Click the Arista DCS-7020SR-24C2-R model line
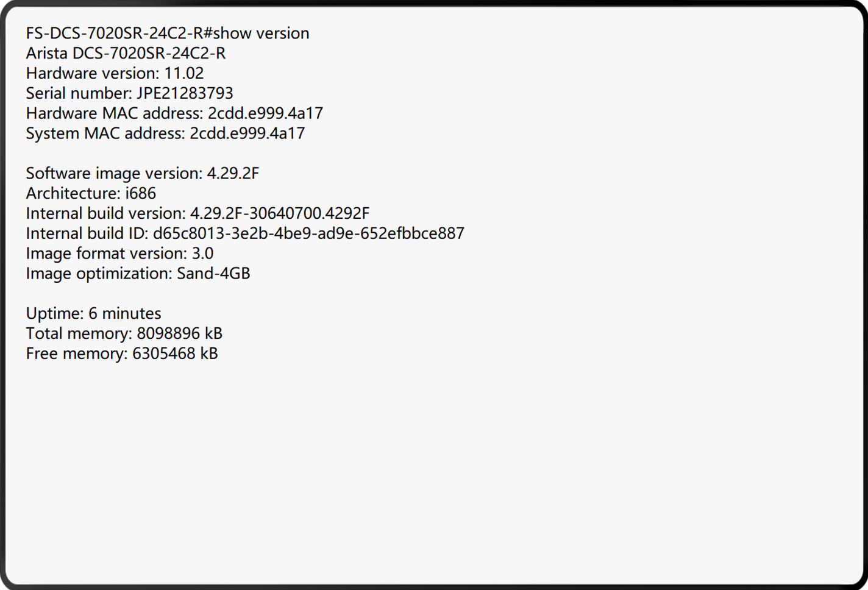868x590 pixels. [126, 54]
